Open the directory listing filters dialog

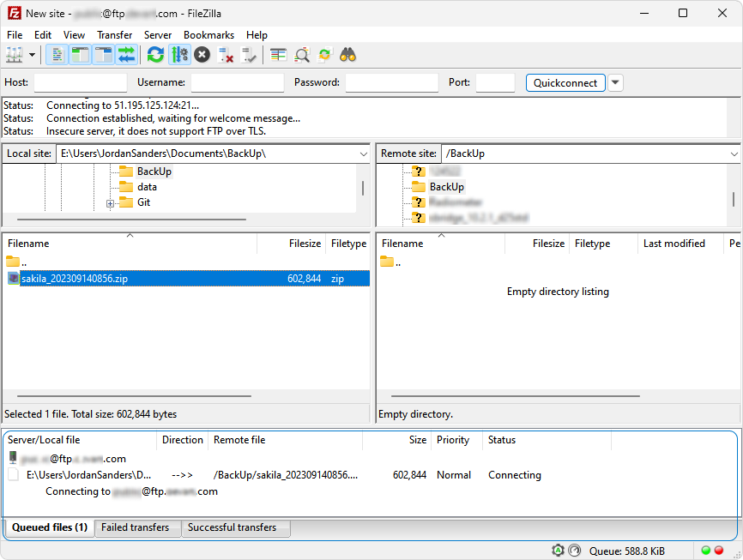coord(278,56)
